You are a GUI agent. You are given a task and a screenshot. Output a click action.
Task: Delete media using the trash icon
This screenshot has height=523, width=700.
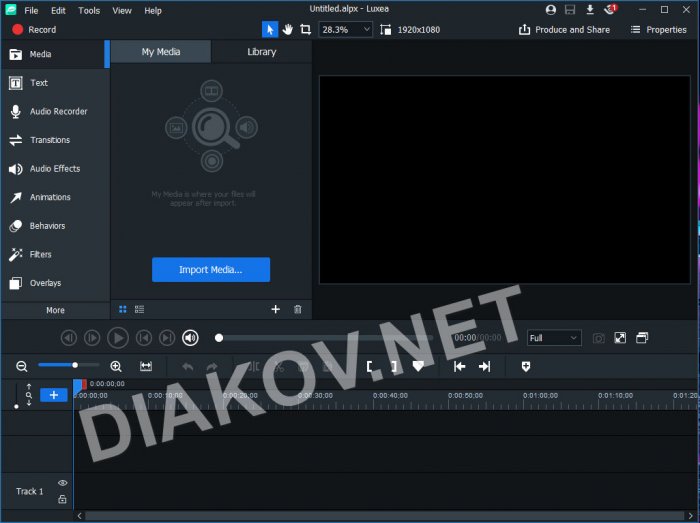pyautogui.click(x=297, y=310)
